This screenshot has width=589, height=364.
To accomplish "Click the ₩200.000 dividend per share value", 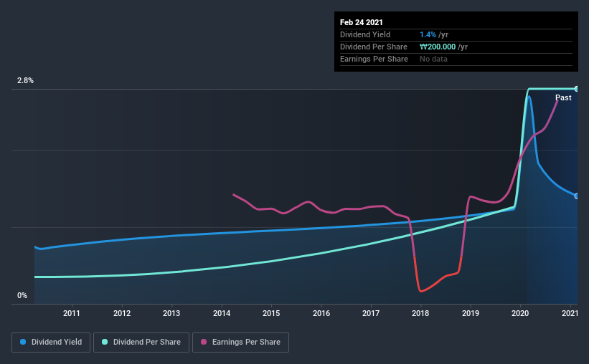I will (438, 47).
